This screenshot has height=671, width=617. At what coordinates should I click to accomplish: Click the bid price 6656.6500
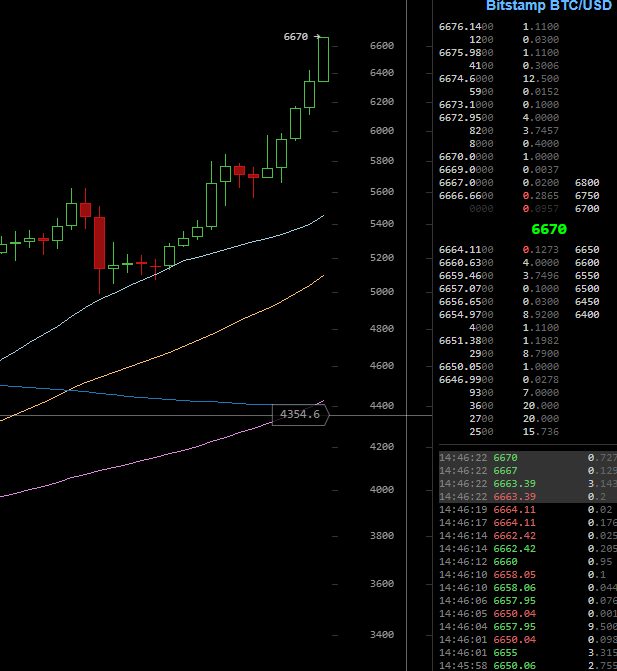click(466, 302)
